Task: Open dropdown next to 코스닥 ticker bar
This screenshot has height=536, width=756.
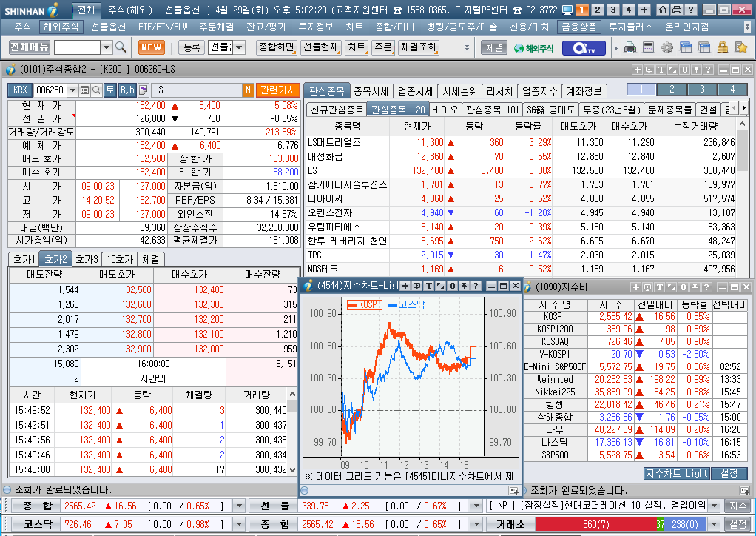Action: [239, 524]
